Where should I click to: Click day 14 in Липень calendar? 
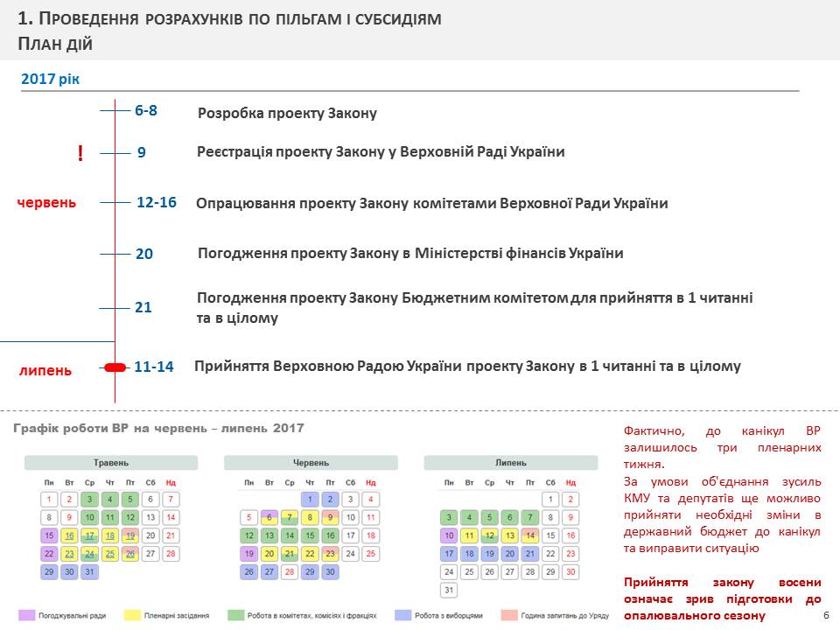click(529, 535)
